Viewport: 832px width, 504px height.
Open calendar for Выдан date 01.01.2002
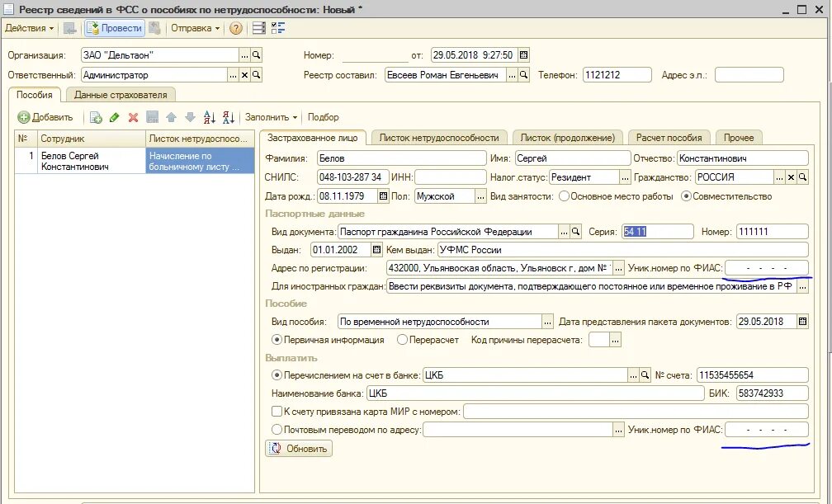376,250
